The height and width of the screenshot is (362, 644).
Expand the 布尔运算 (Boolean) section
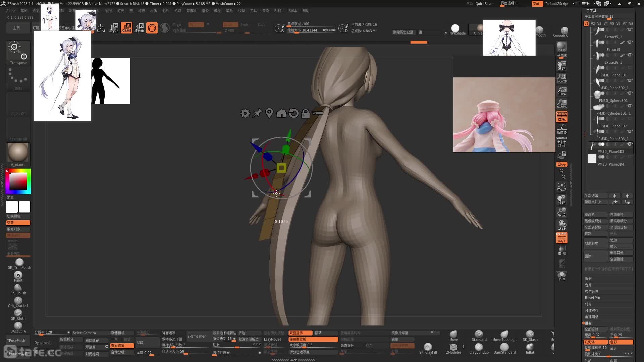point(591,291)
